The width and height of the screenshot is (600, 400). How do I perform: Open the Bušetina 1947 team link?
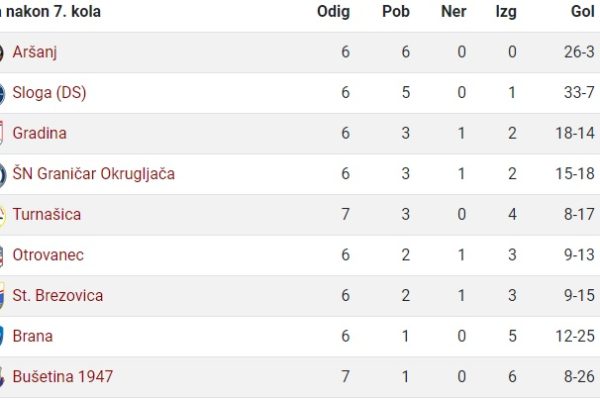tap(63, 377)
